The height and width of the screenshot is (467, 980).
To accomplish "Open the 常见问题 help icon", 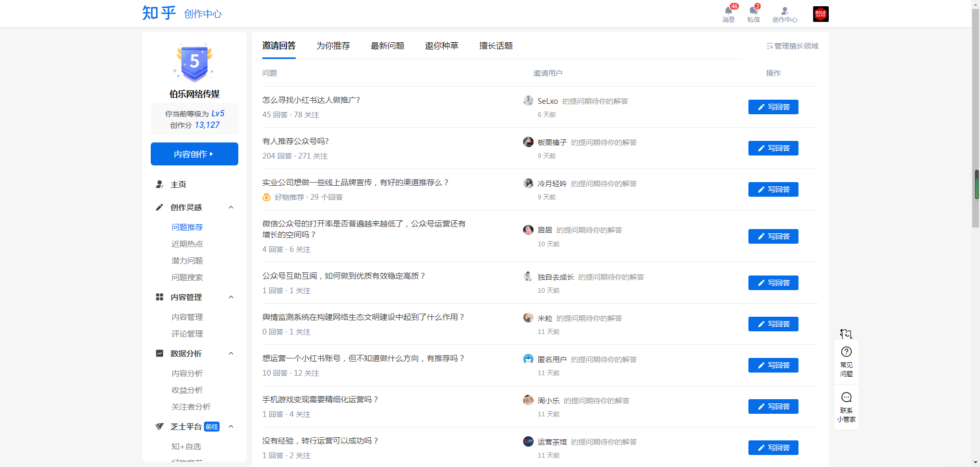I will (846, 352).
